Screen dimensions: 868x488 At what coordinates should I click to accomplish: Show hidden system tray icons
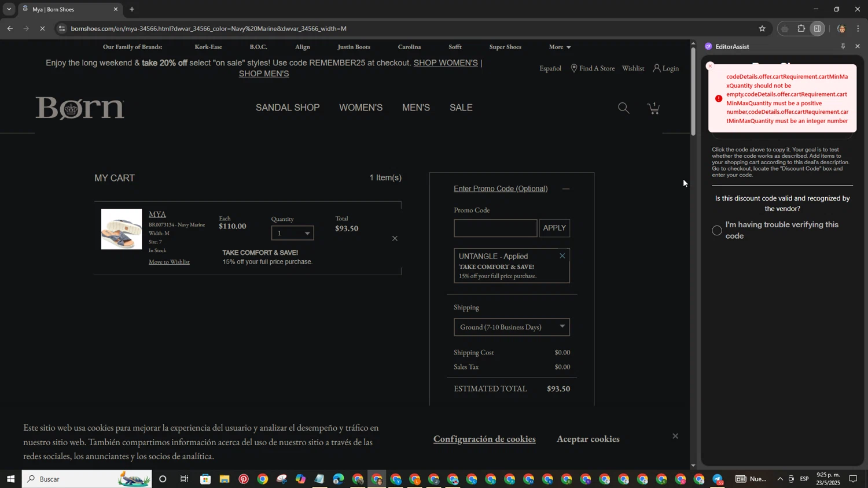779,479
